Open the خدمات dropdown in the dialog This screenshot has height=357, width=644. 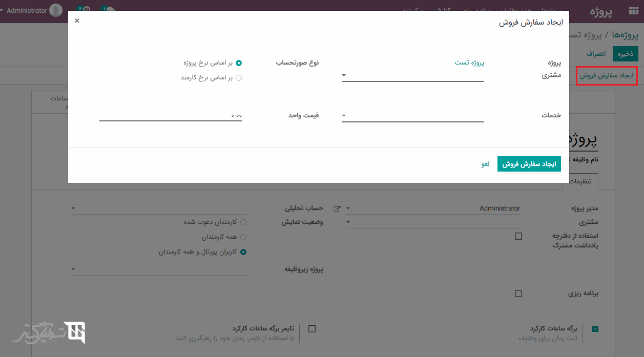click(412, 116)
